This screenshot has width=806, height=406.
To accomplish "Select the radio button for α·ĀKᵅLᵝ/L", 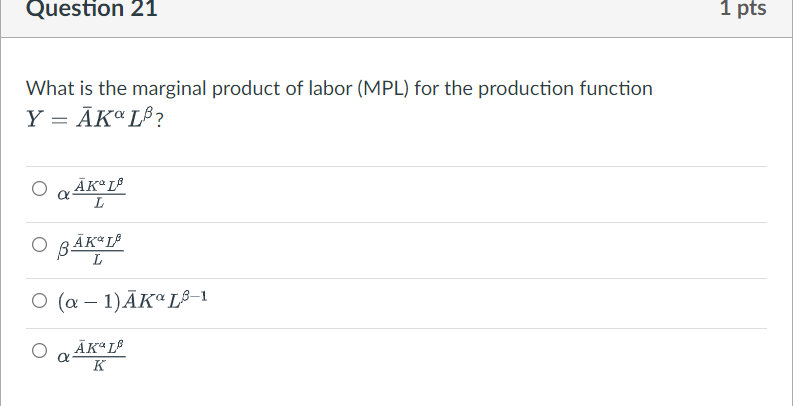I will coord(39,188).
